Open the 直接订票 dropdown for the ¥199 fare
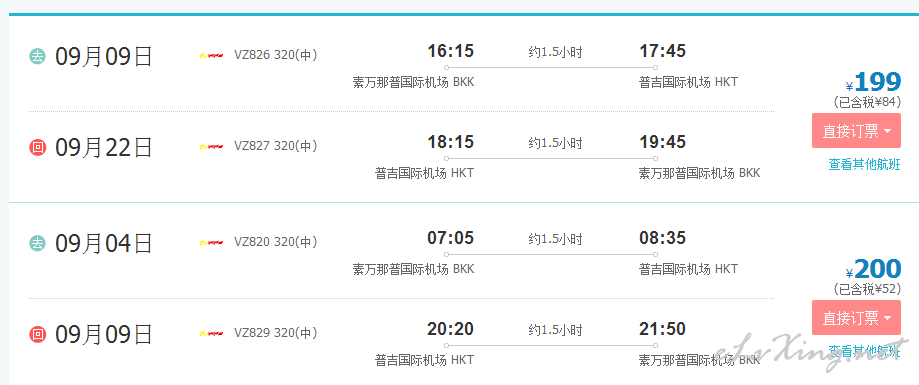The width and height of the screenshot is (919, 385). click(x=856, y=131)
